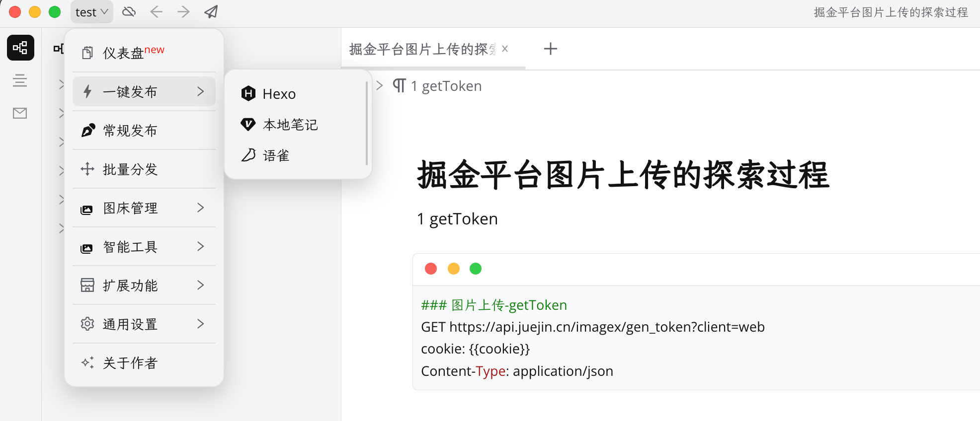980x421 pixels.
Task: Click the '### 图片上传-getToken' code line
Action: pos(494,305)
